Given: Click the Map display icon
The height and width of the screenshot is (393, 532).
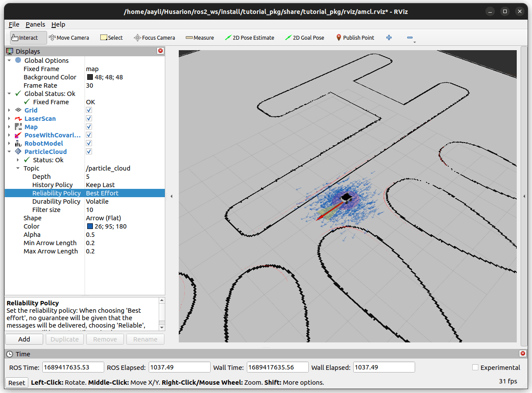Looking at the screenshot, I should [18, 127].
